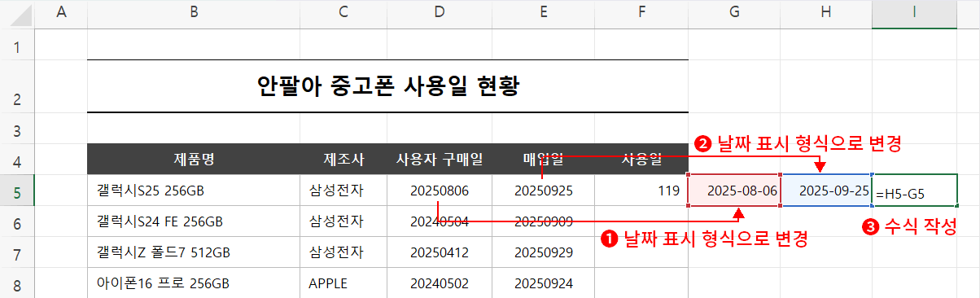980x298 pixels.
Task: Select empty 사용일 cell in 갤럭시S24 FE row
Action: pos(641,221)
